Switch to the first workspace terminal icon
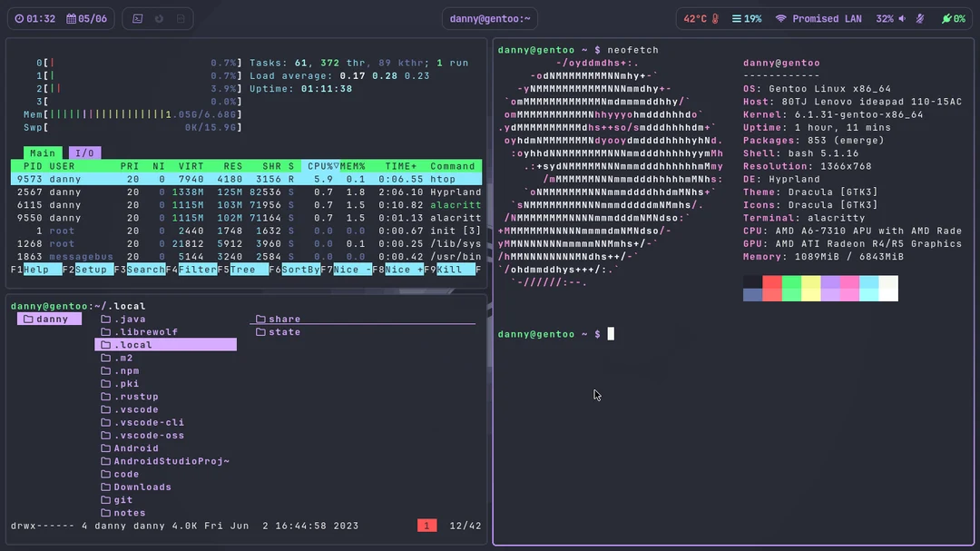Screen dimensions: 980x551 137,19
